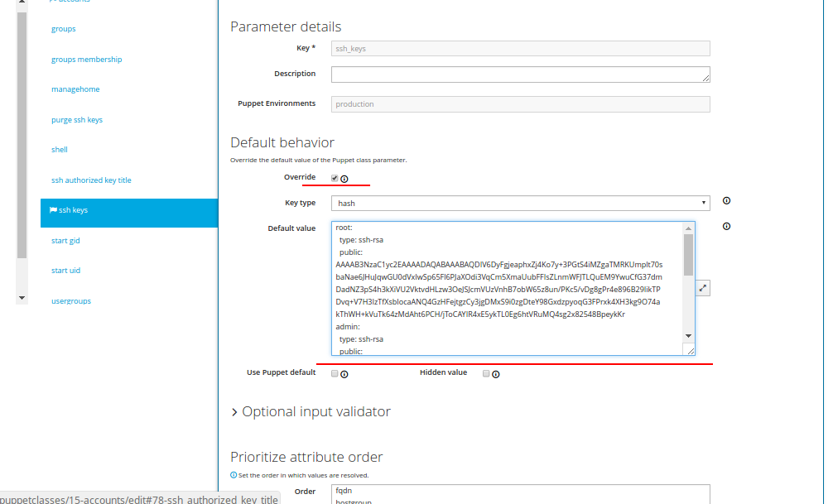Screen dimensions: 833x504
Task: Expand the Optional input validator section
Action: click(x=311, y=411)
